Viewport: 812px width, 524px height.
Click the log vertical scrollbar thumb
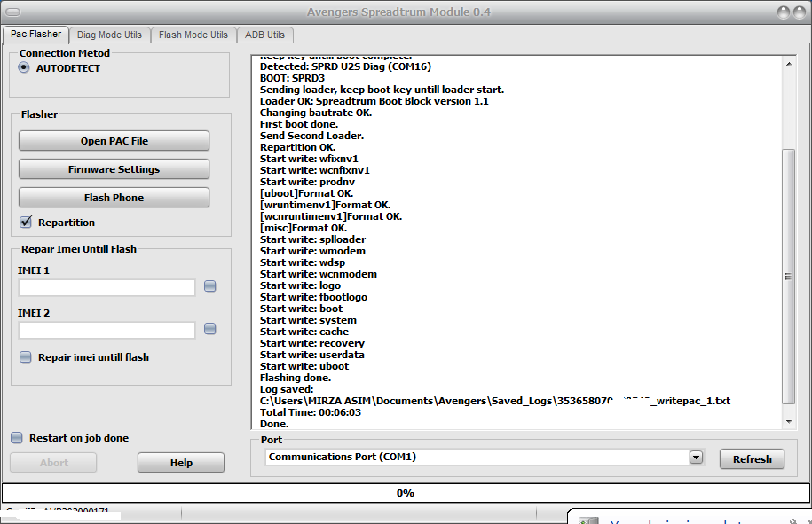(788, 277)
